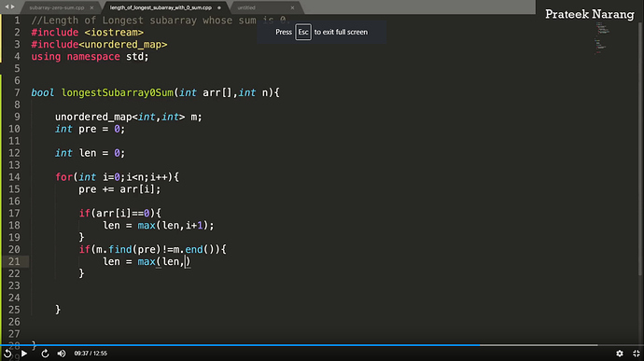Click the Esc key hint
The height and width of the screenshot is (361, 644).
pyautogui.click(x=303, y=32)
